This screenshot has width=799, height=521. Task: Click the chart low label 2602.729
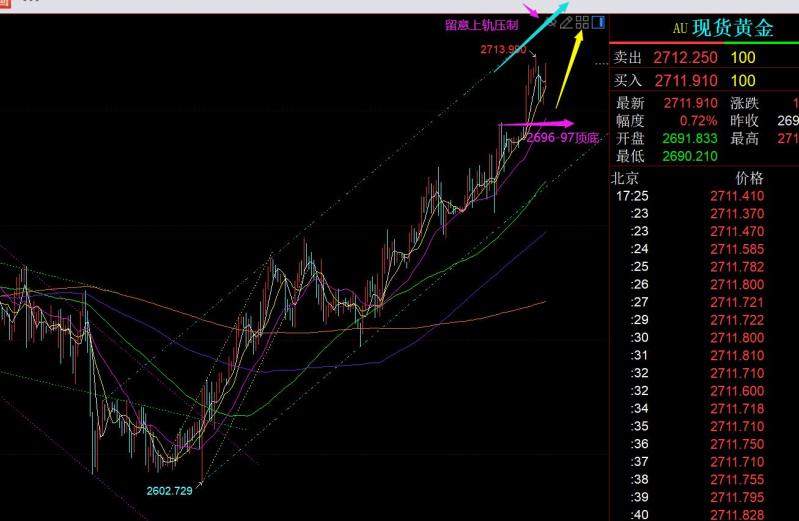click(169, 491)
